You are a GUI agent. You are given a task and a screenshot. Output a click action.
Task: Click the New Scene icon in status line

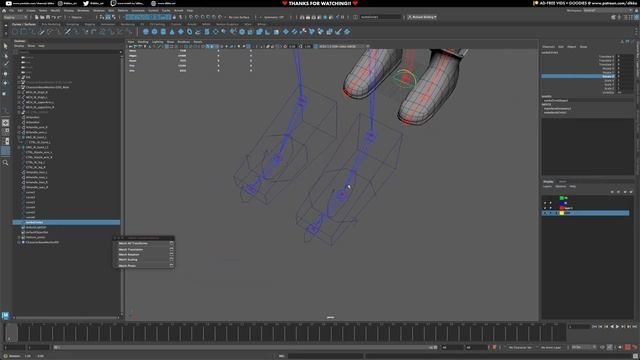pos(37,17)
